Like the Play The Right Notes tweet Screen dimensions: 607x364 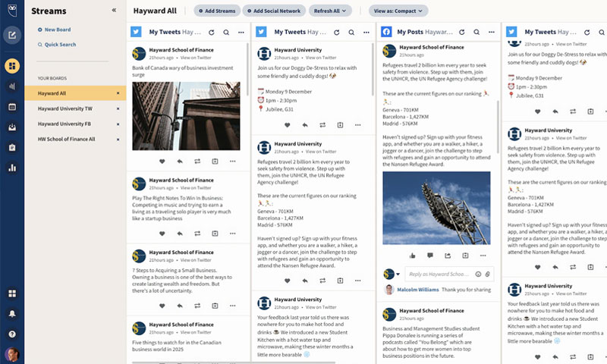tap(162, 234)
